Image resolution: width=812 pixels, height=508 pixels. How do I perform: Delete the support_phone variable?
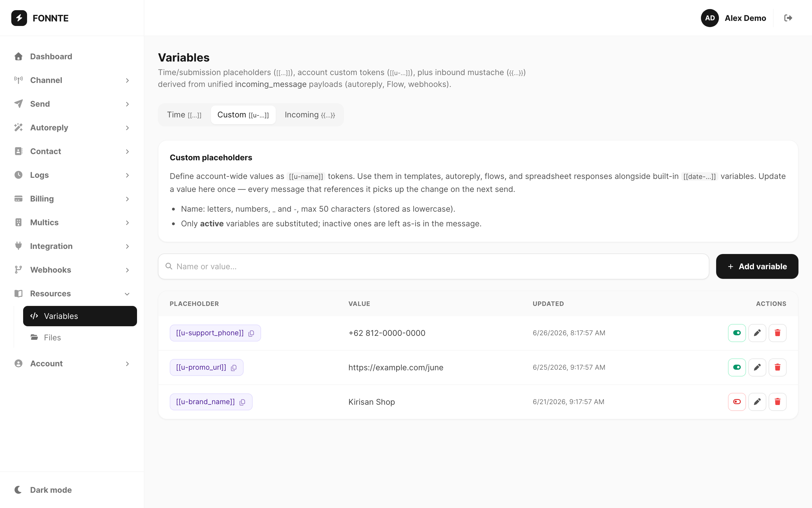point(777,333)
